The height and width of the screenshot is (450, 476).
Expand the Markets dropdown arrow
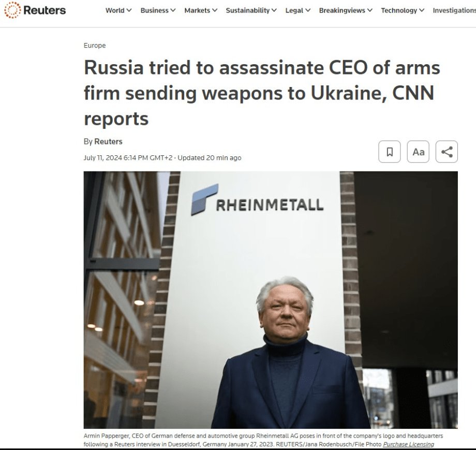[x=215, y=10]
